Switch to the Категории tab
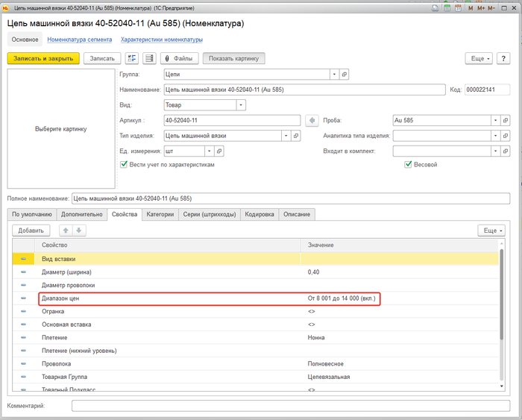Image resolution: width=522 pixels, height=420 pixels. 160,214
